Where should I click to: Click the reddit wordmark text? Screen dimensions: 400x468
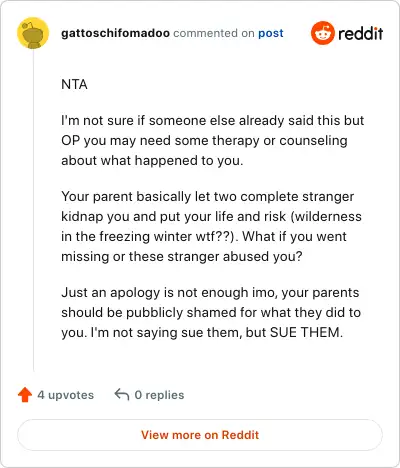(361, 33)
